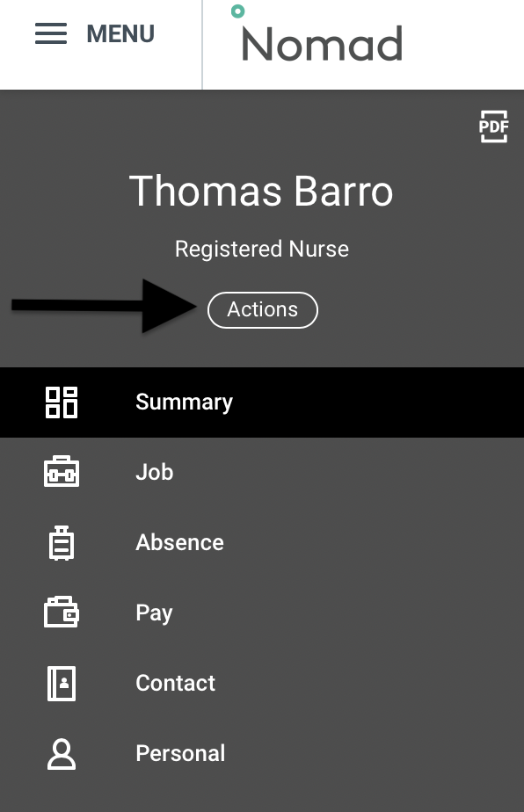Click the Personal person icon
Viewport: 524px width, 812px height.
(61, 753)
